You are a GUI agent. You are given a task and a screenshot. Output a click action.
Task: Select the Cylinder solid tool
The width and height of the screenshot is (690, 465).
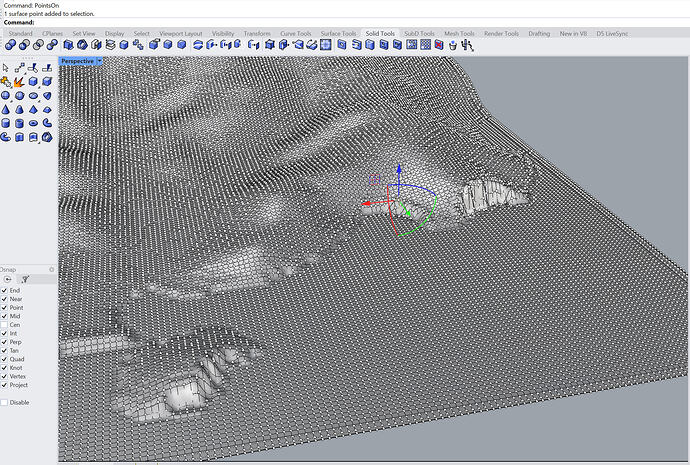[5, 124]
